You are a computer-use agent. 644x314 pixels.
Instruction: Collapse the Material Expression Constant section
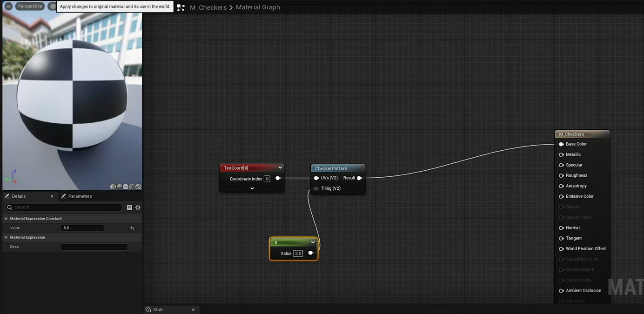6,219
